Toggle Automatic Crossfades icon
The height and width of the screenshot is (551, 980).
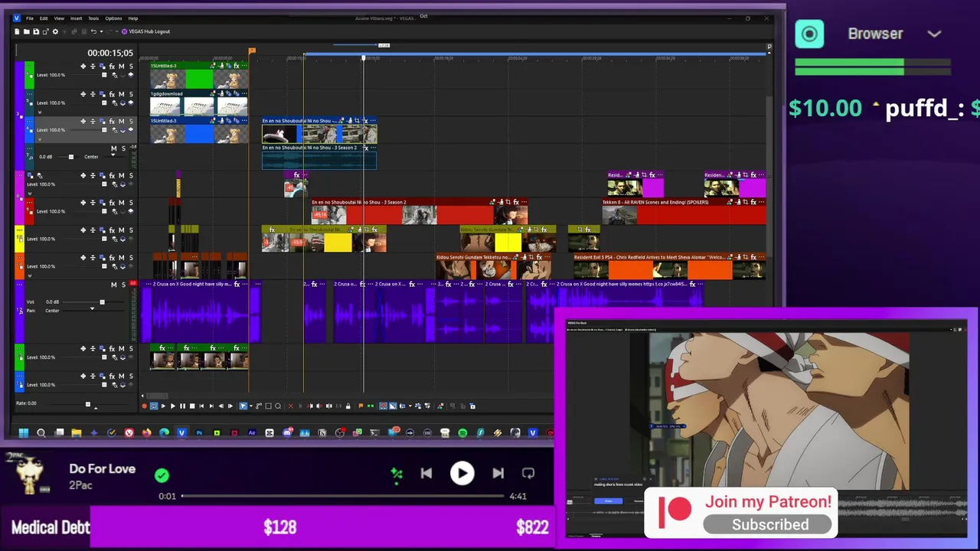click(393, 406)
